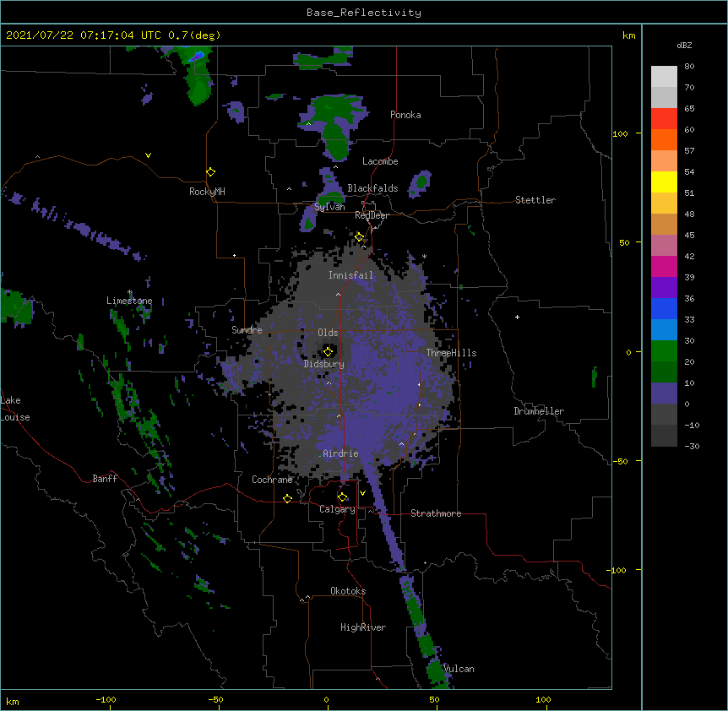
Task: Click the 80 value on the dBZ scale
Action: click(x=689, y=66)
